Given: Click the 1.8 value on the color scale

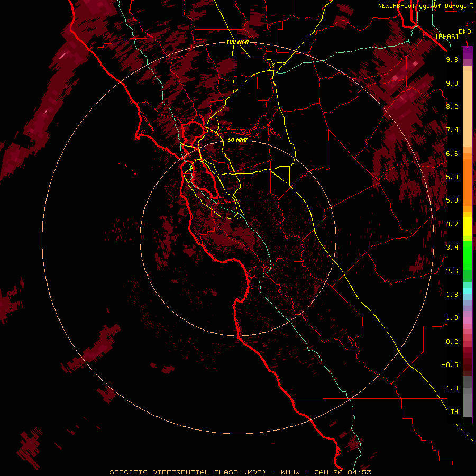Looking at the screenshot, I should click(x=452, y=295).
